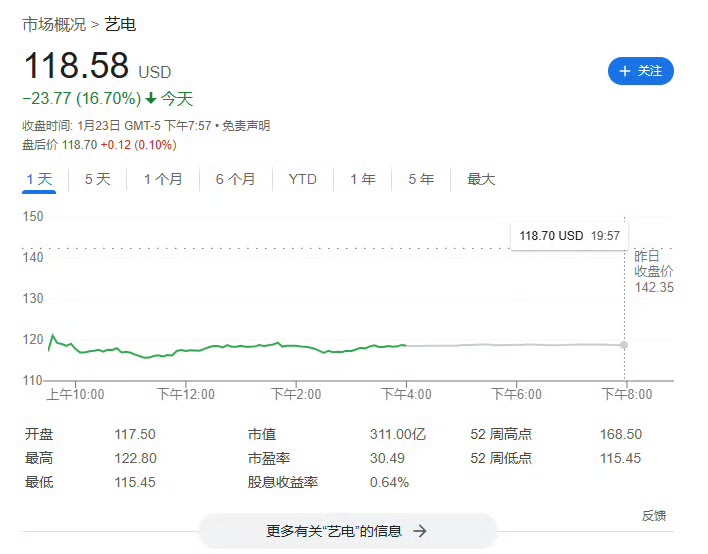The image size is (708, 554).
Task: Click the 52 周低点 label
Action: click(501, 458)
